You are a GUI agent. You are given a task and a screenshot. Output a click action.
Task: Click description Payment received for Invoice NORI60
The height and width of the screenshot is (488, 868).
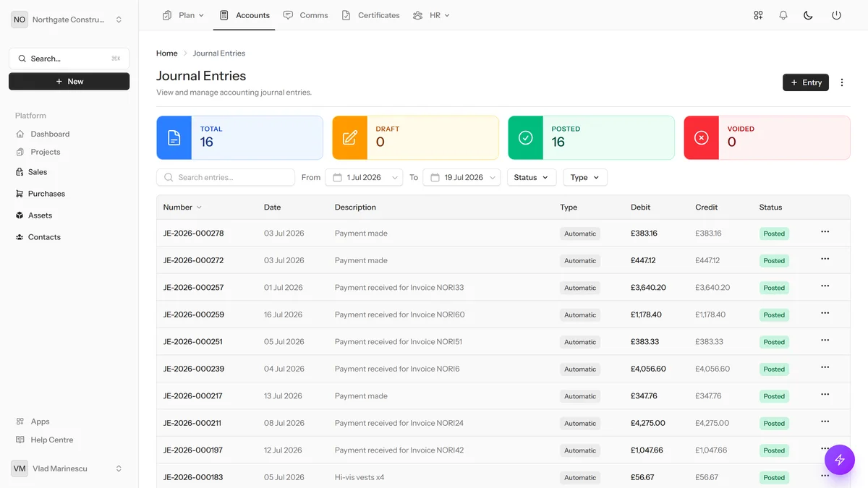tap(400, 314)
